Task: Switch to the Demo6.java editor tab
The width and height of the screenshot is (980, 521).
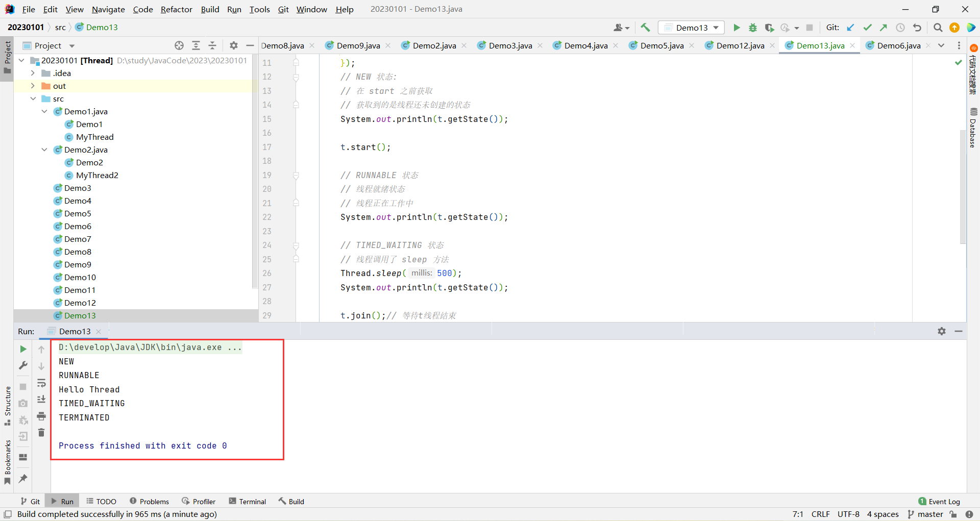Action: pos(899,45)
